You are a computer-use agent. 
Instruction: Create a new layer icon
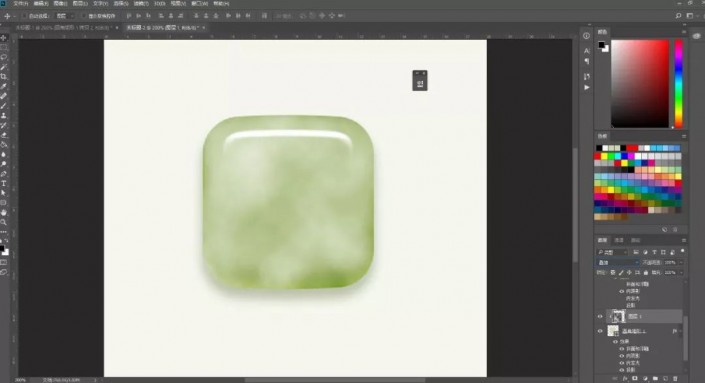(665, 379)
